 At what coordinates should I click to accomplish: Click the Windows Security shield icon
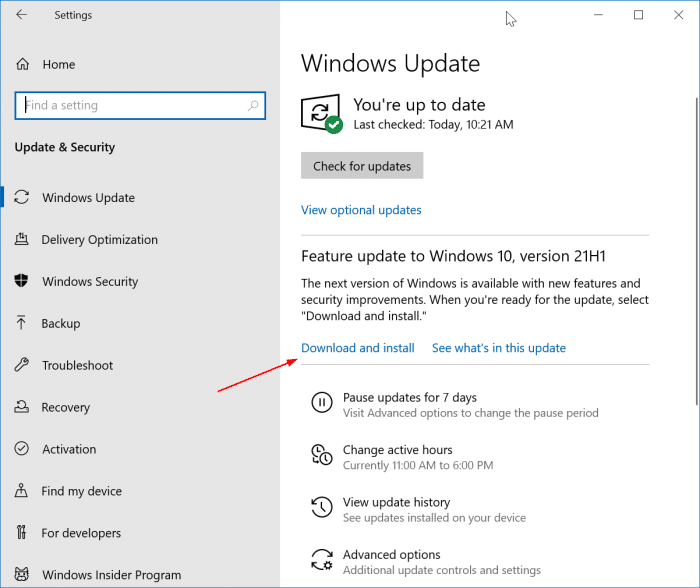tap(21, 281)
